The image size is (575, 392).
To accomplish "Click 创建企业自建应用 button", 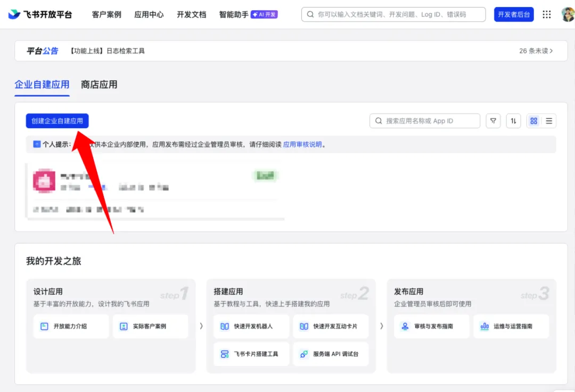I will (x=57, y=121).
